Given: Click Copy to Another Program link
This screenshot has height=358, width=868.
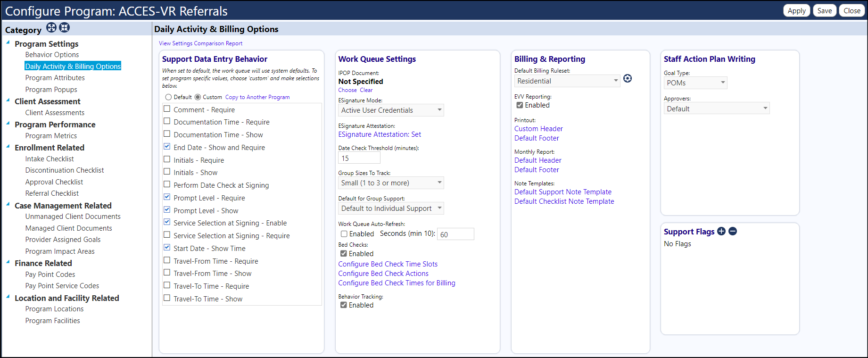Looking at the screenshot, I should (257, 97).
